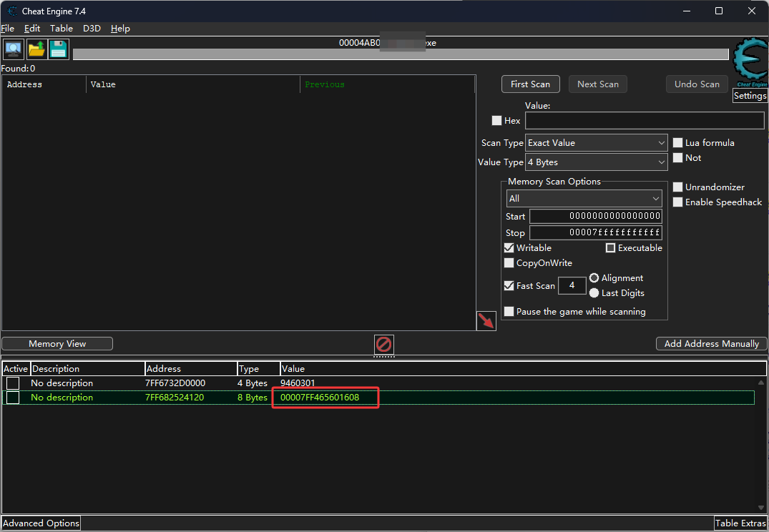The height and width of the screenshot is (532, 769).
Task: Uncheck the Fast Scan option
Action: [x=509, y=286]
